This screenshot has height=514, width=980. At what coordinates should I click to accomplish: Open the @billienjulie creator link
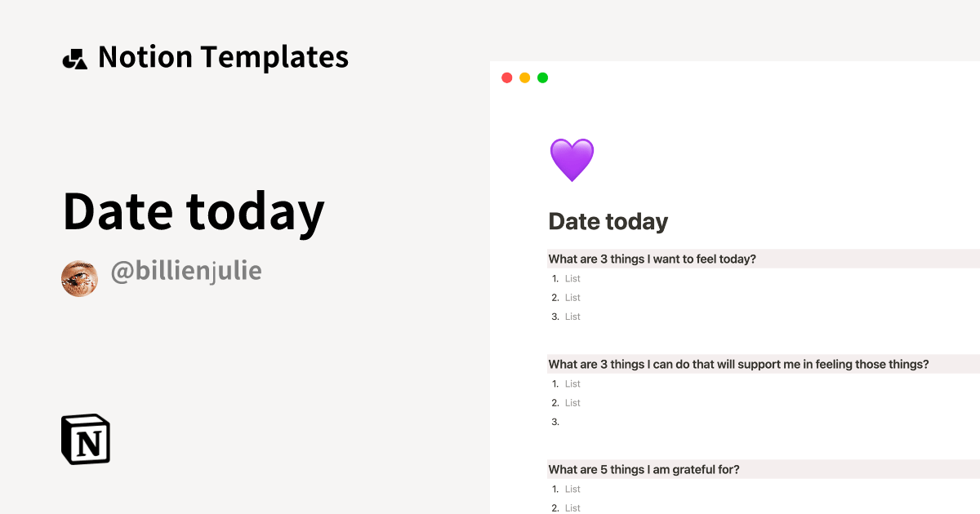(185, 270)
